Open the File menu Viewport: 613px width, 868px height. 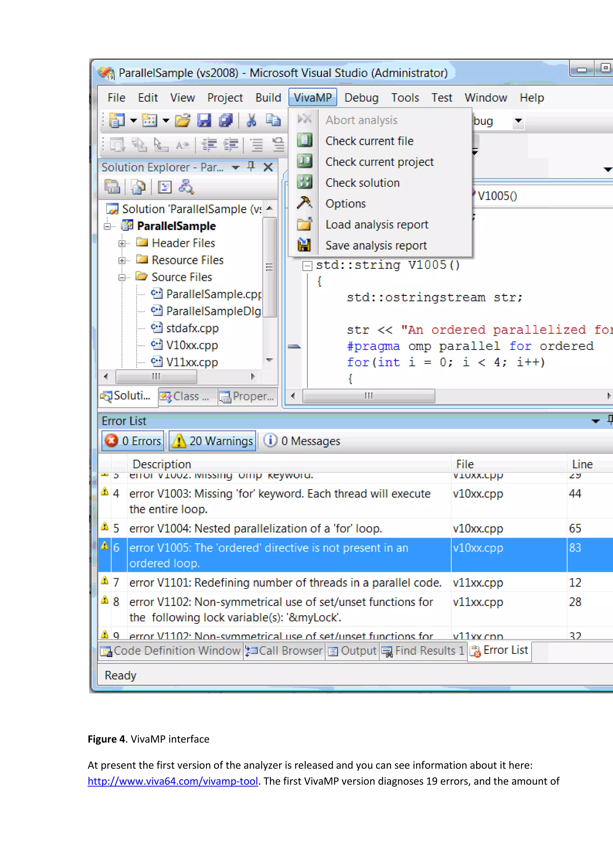116,98
